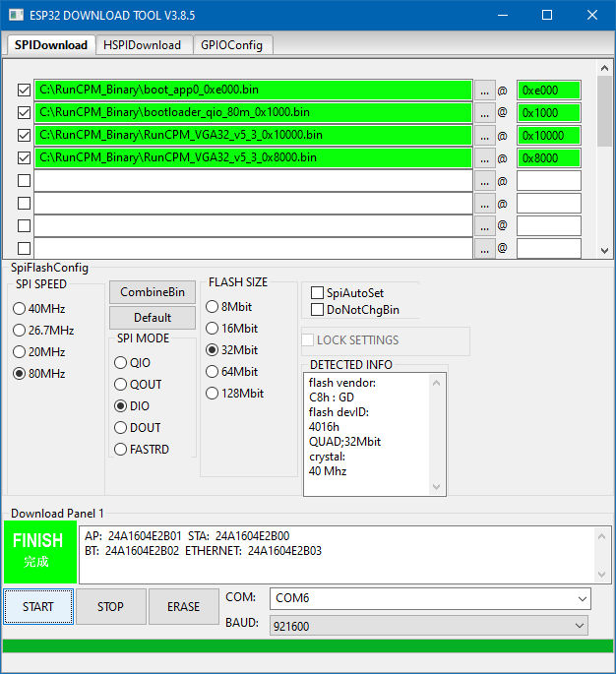
Task: Click the ESP32 Download Tool title bar icon
Action: 17,15
